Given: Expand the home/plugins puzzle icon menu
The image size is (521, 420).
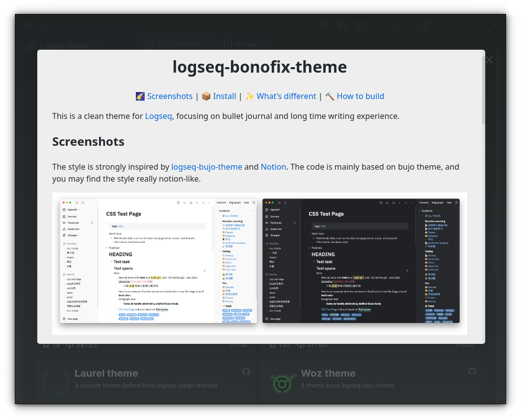Looking at the screenshot, I should point(360,24).
